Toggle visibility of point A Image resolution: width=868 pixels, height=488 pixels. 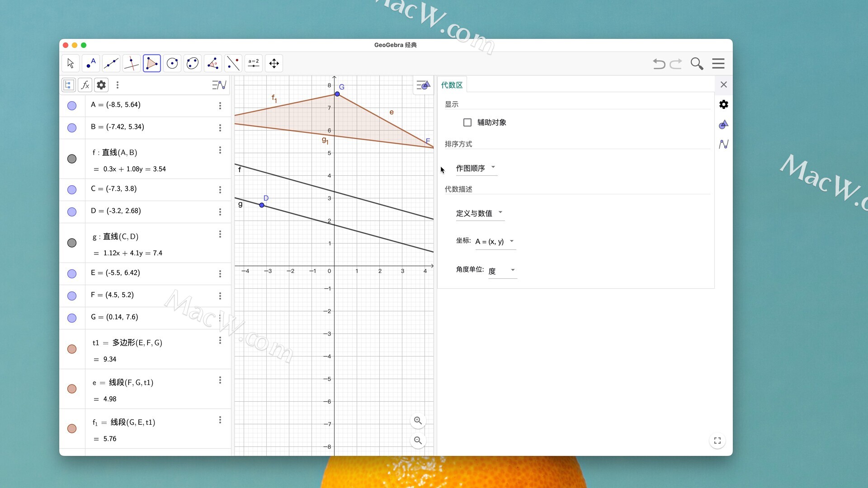(72, 106)
